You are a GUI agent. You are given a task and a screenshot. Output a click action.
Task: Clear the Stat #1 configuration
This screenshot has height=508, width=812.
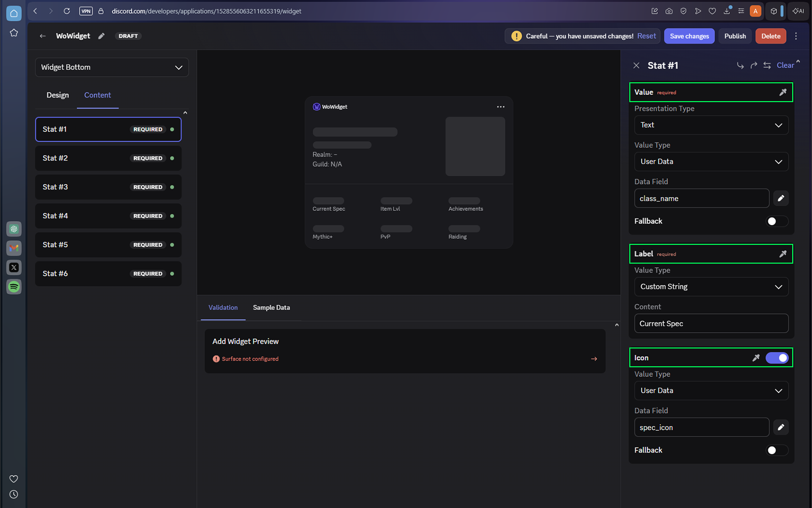click(785, 66)
